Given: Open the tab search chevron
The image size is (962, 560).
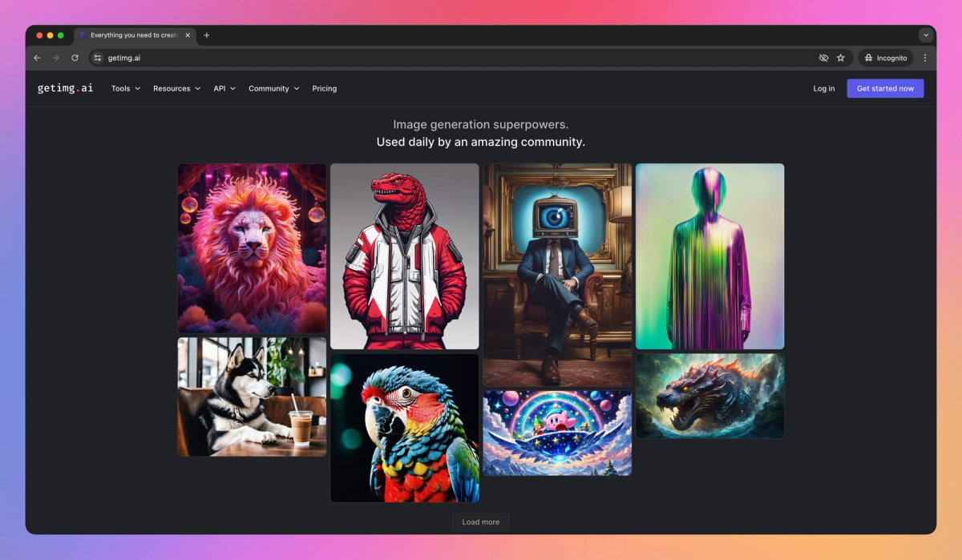Looking at the screenshot, I should [x=926, y=35].
